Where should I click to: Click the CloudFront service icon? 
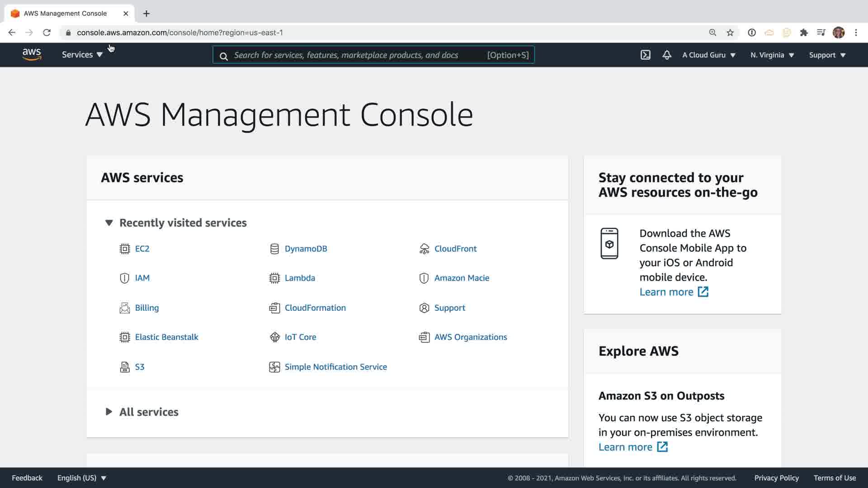point(424,249)
